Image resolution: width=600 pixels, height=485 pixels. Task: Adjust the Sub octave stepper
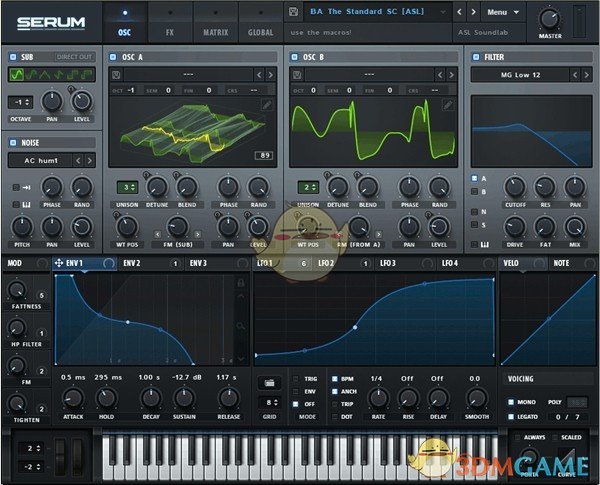pyautogui.click(x=20, y=102)
